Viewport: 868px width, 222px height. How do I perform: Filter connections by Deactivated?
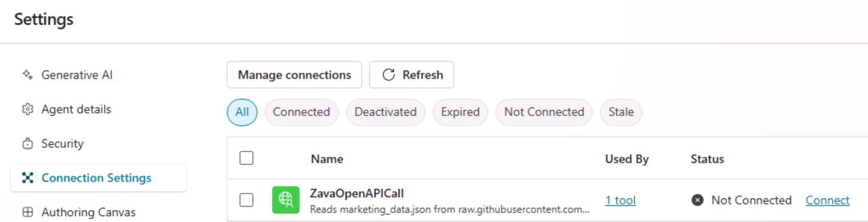coord(385,112)
